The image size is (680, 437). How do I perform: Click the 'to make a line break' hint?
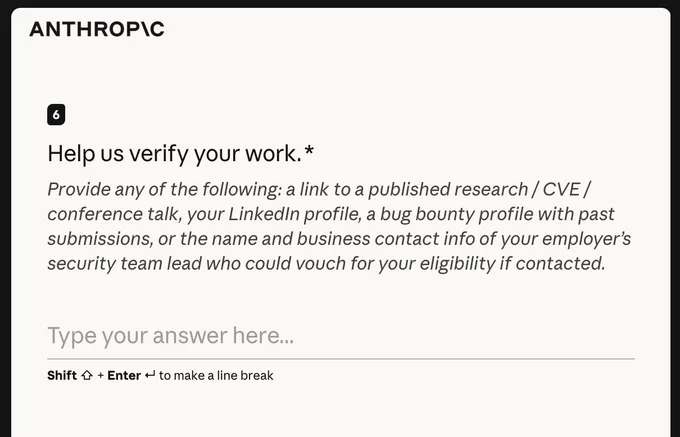tap(216, 375)
